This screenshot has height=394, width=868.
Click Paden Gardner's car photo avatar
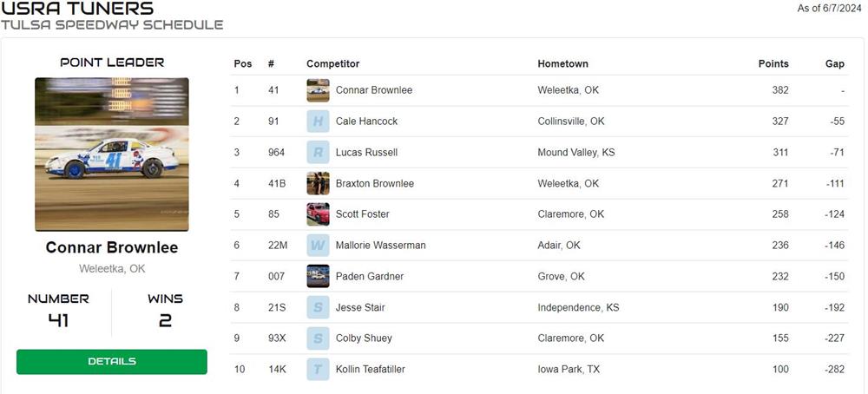click(318, 277)
